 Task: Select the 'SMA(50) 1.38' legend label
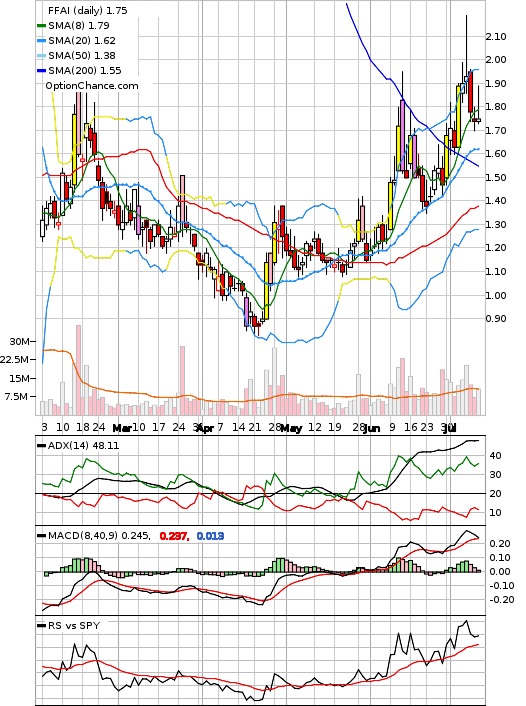coord(82,55)
